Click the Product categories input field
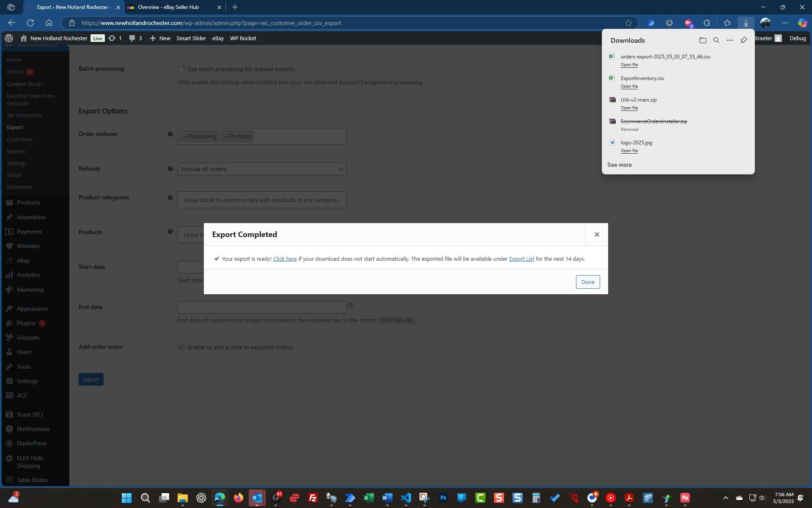 pyautogui.click(x=262, y=200)
